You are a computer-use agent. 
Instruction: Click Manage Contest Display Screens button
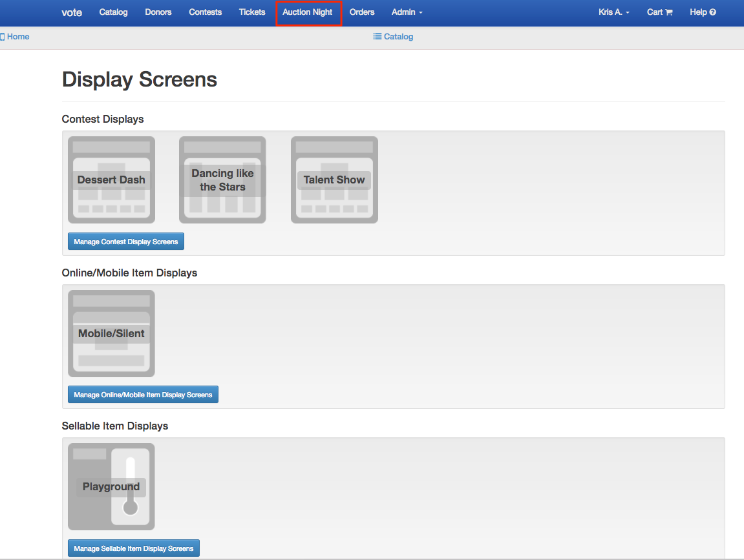click(x=126, y=242)
